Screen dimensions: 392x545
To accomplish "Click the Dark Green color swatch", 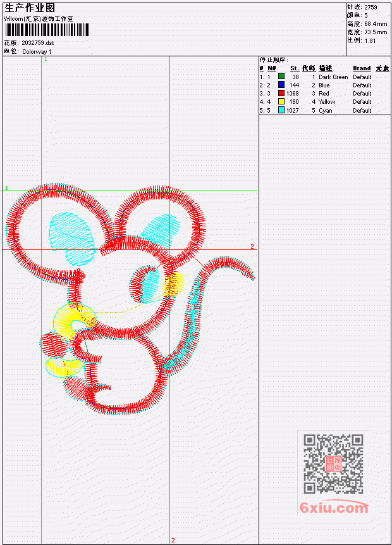I will tap(281, 77).
